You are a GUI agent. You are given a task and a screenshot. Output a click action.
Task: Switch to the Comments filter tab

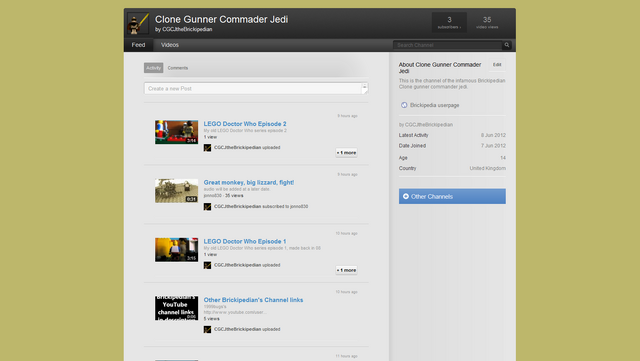178,68
